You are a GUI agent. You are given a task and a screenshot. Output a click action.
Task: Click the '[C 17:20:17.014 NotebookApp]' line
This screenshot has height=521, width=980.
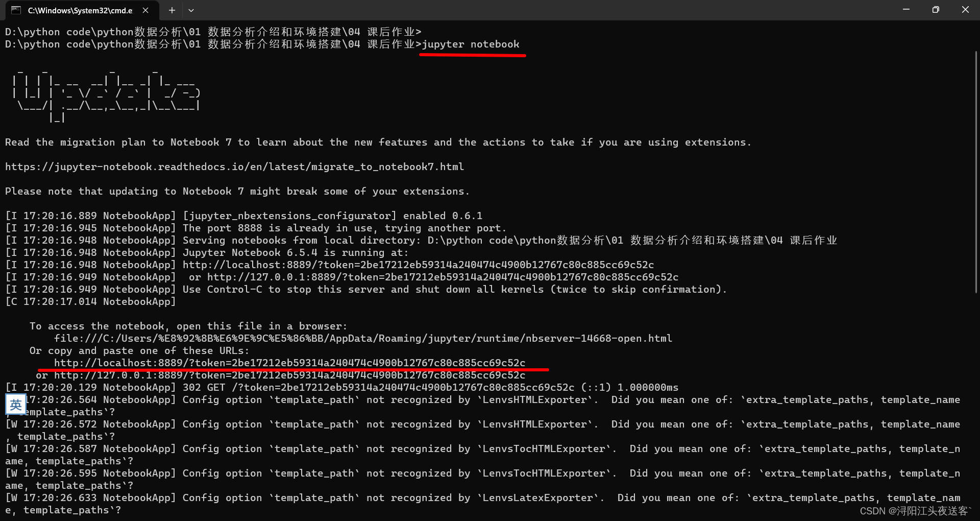[90, 301]
